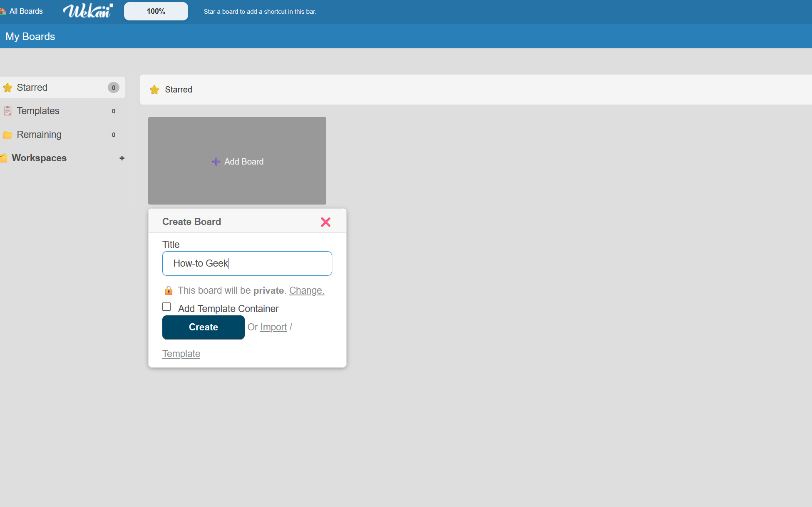Close the Create Board popup

(325, 222)
